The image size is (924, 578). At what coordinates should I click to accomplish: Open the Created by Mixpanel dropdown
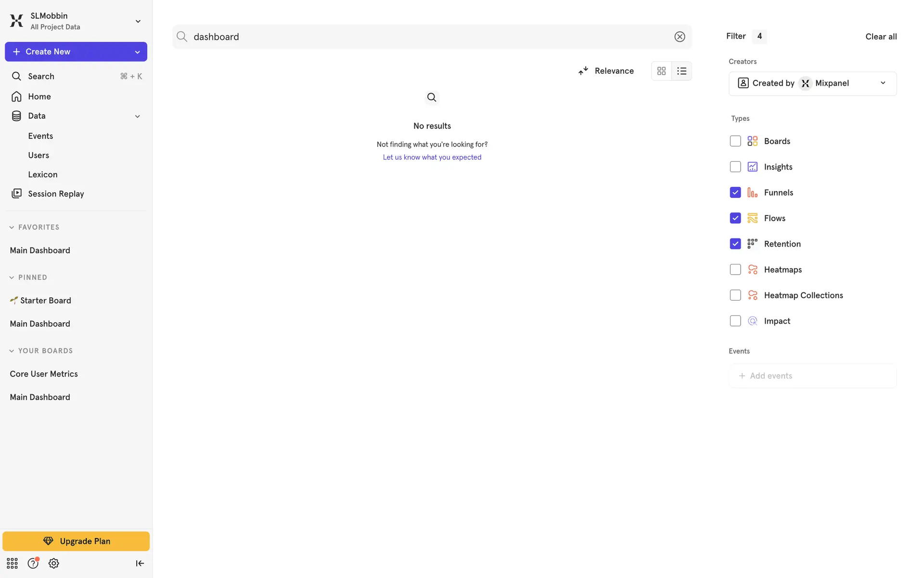point(812,83)
